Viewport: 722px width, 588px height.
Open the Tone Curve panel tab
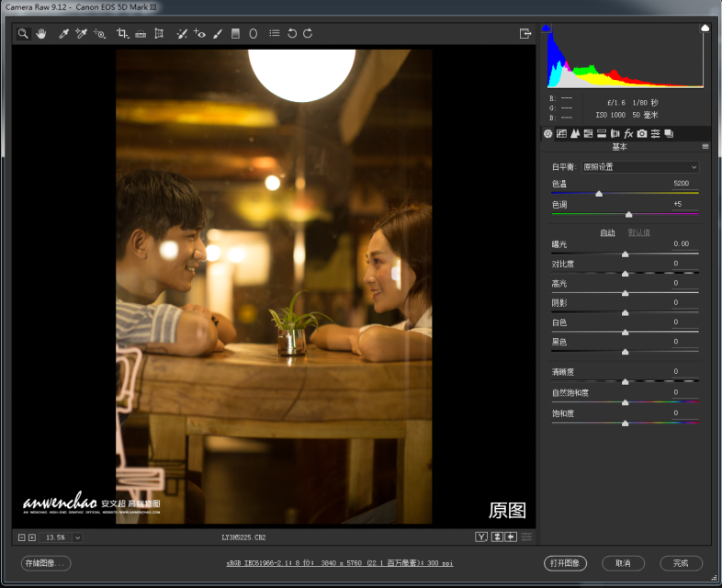point(561,133)
